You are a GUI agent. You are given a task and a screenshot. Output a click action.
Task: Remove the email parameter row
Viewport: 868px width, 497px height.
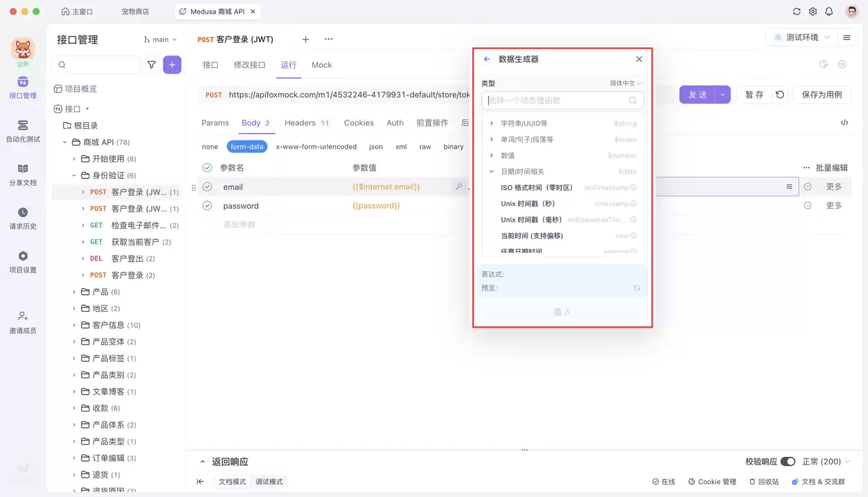(808, 186)
